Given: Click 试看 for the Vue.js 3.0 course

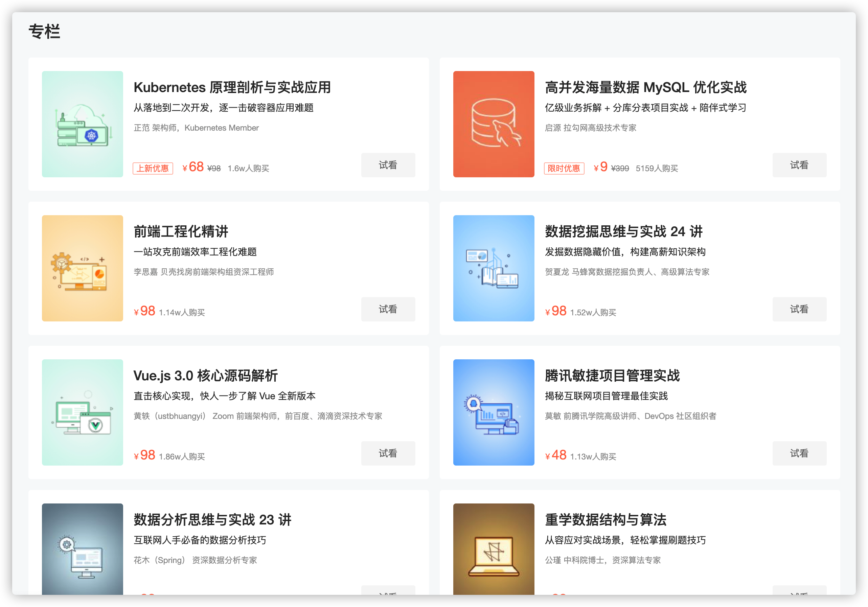Looking at the screenshot, I should [x=388, y=453].
